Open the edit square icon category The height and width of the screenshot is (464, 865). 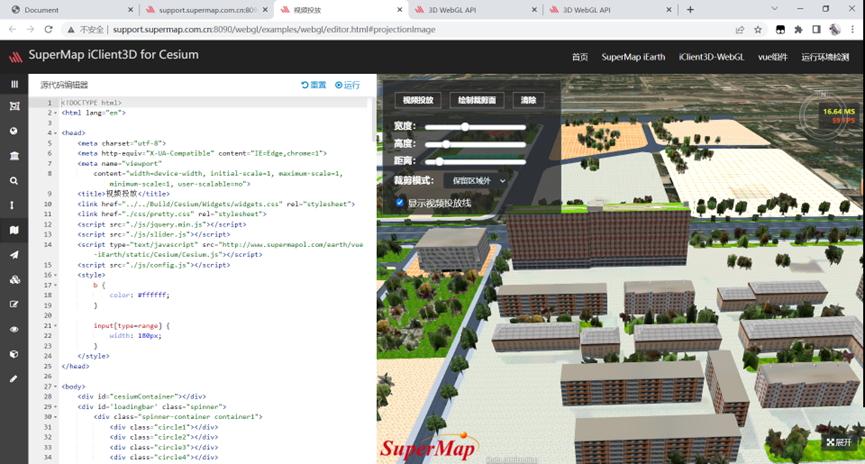pos(14,304)
